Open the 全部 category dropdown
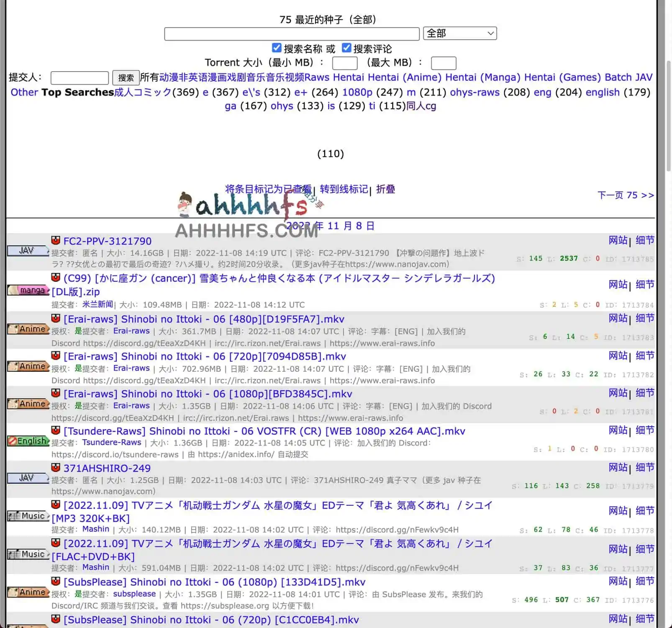Screen dimensions: 672x628 [x=460, y=33]
